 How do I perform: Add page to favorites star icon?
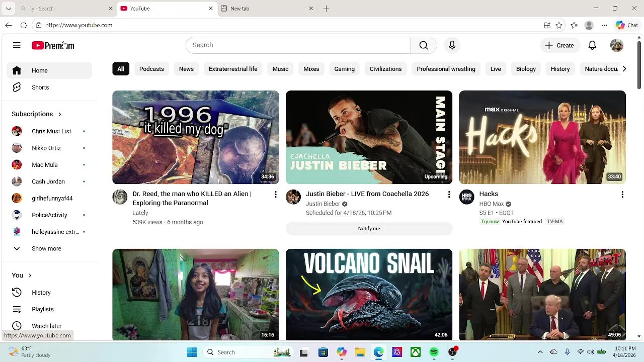[x=559, y=25]
